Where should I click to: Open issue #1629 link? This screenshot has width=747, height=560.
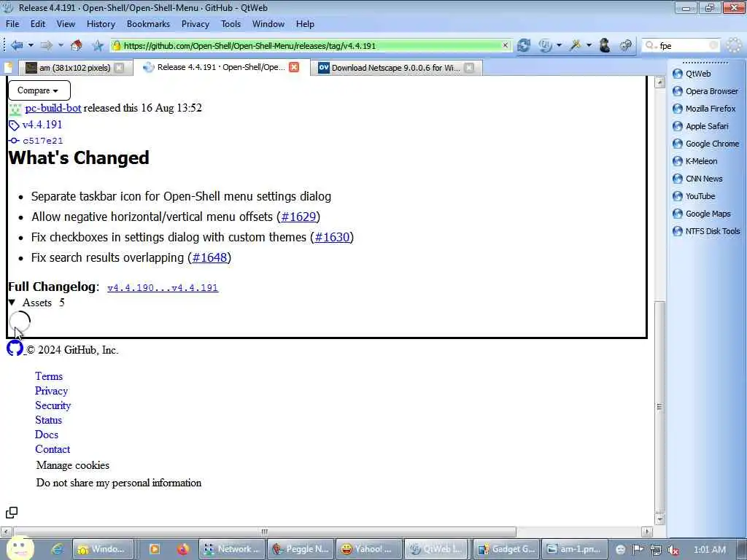click(298, 217)
